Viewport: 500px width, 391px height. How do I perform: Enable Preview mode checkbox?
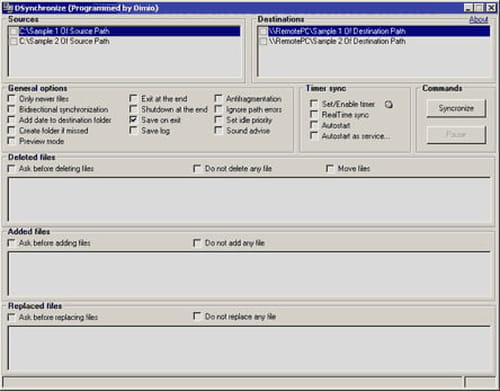11,141
